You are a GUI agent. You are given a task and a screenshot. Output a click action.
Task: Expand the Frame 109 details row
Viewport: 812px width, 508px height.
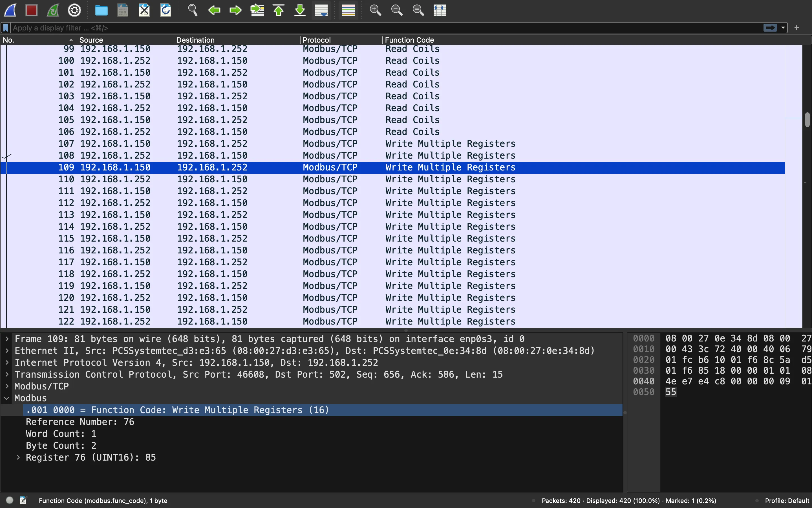point(7,339)
